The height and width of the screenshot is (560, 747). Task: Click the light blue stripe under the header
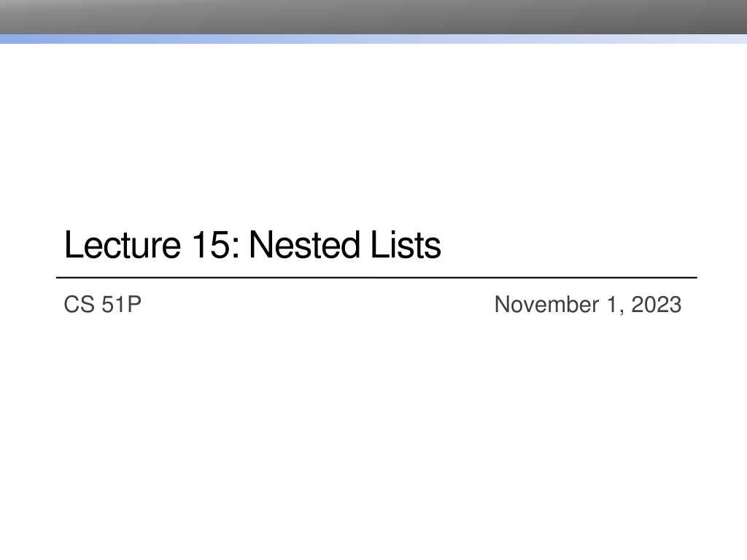click(x=373, y=39)
